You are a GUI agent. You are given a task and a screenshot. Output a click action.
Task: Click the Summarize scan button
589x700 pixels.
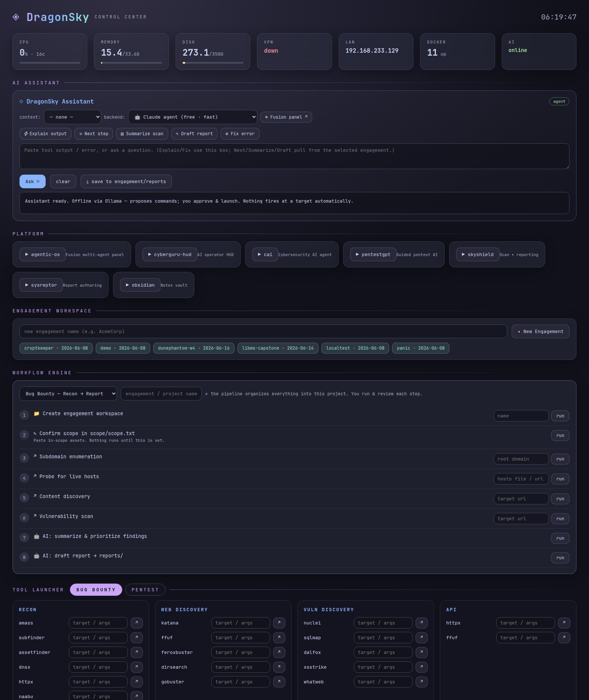[142, 134]
